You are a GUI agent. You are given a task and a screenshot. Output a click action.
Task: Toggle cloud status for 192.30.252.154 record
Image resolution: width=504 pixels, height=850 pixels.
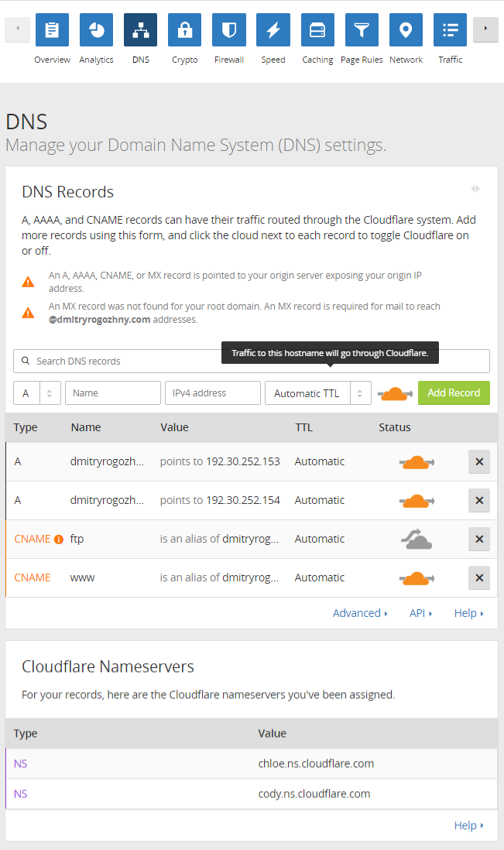pyautogui.click(x=417, y=501)
